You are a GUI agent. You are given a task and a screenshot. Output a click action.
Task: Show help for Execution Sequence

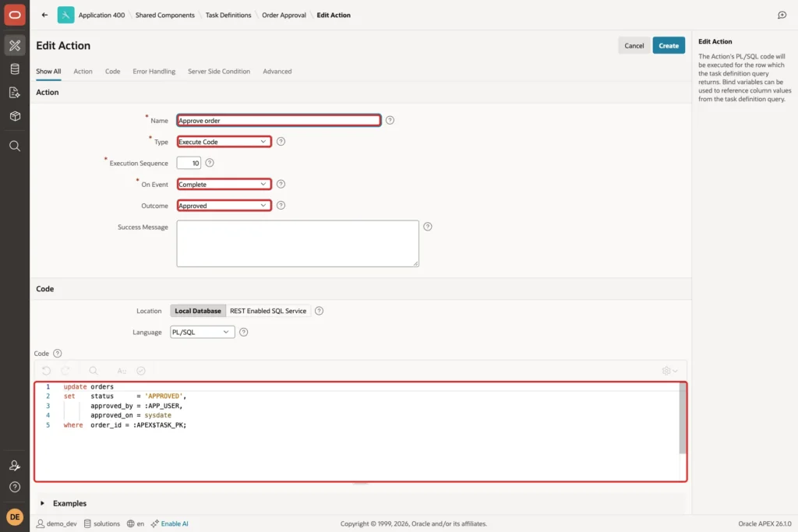point(210,163)
